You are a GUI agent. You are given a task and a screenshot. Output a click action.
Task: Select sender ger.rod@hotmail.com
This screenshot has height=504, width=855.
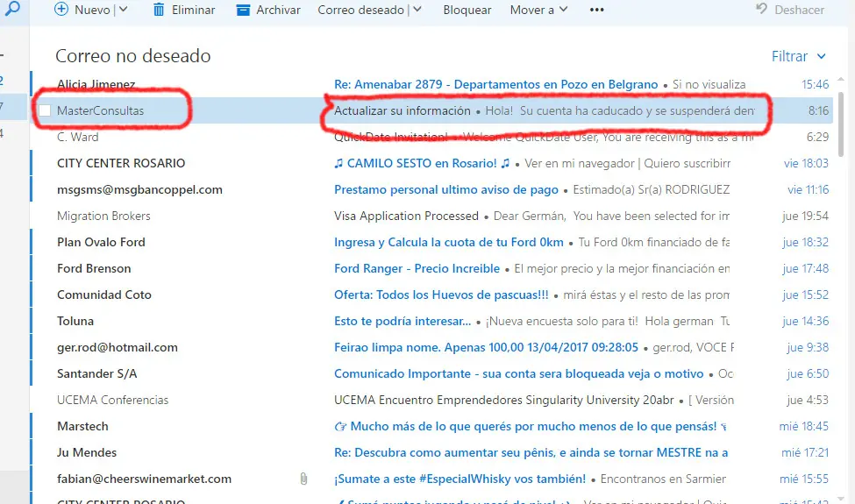[118, 347]
